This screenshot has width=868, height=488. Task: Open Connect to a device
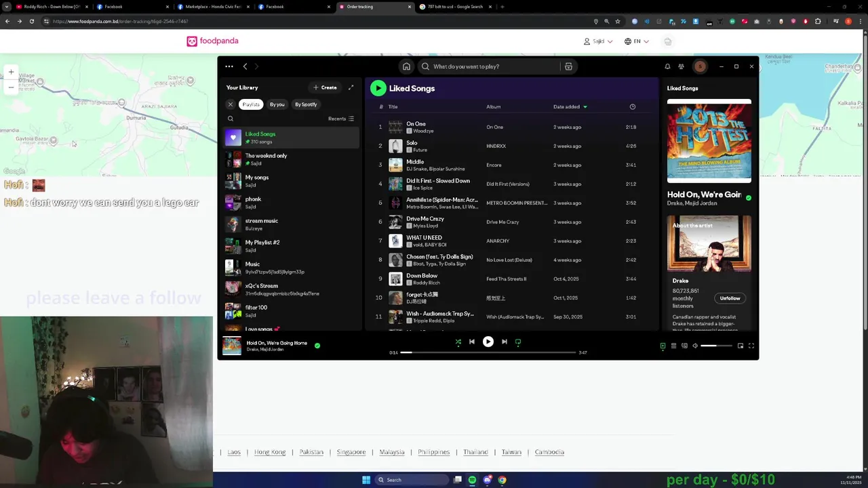pos(684,346)
